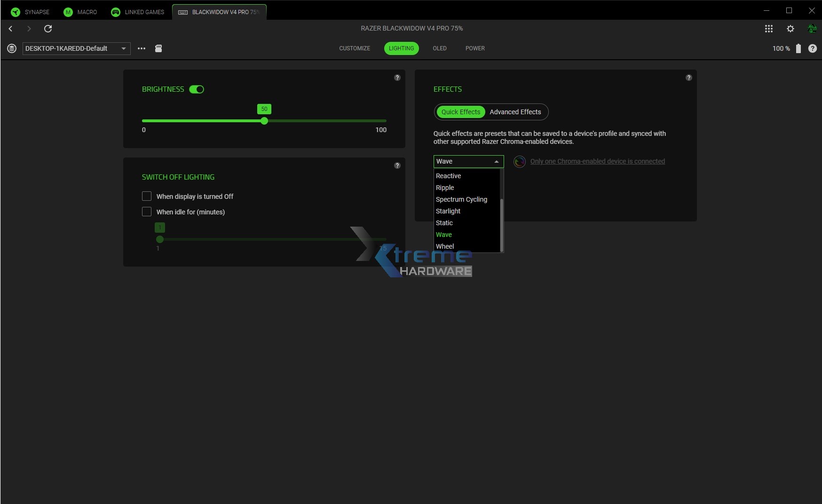Check the 'When idle for (minutes)' option
The height and width of the screenshot is (504, 822).
click(x=147, y=212)
